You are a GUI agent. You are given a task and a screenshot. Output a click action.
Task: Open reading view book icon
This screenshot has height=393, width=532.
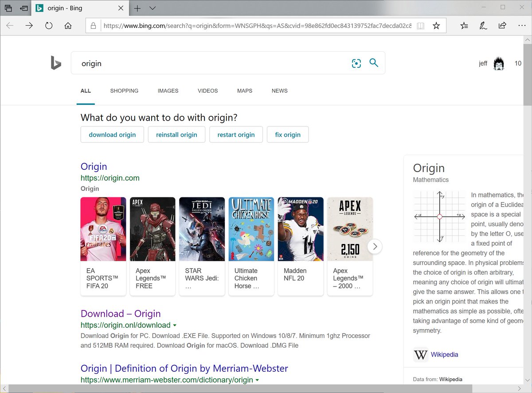(x=420, y=26)
